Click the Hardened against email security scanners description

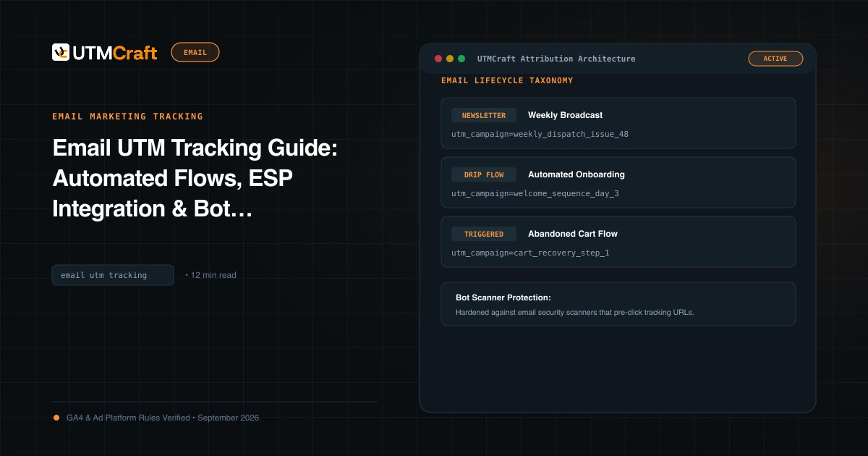coord(575,313)
